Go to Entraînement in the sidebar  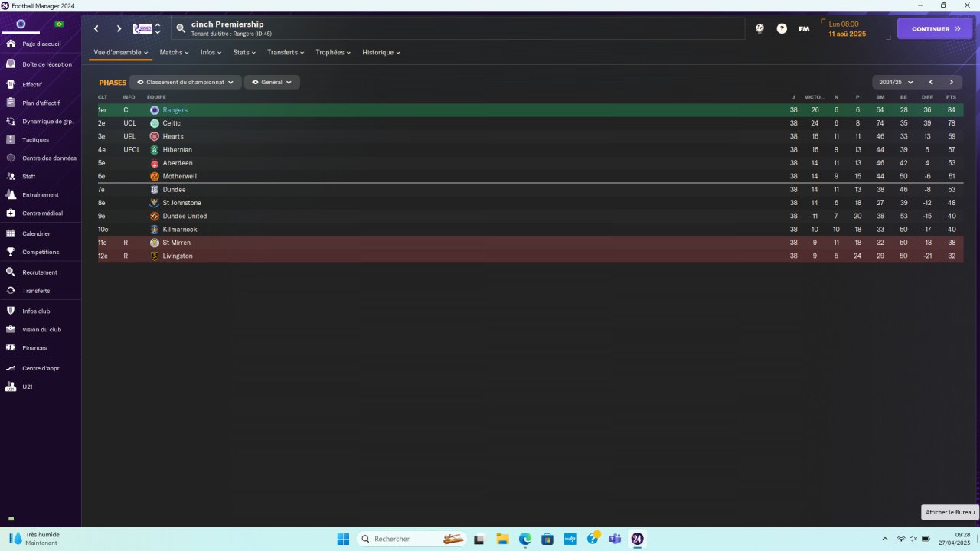click(x=41, y=194)
